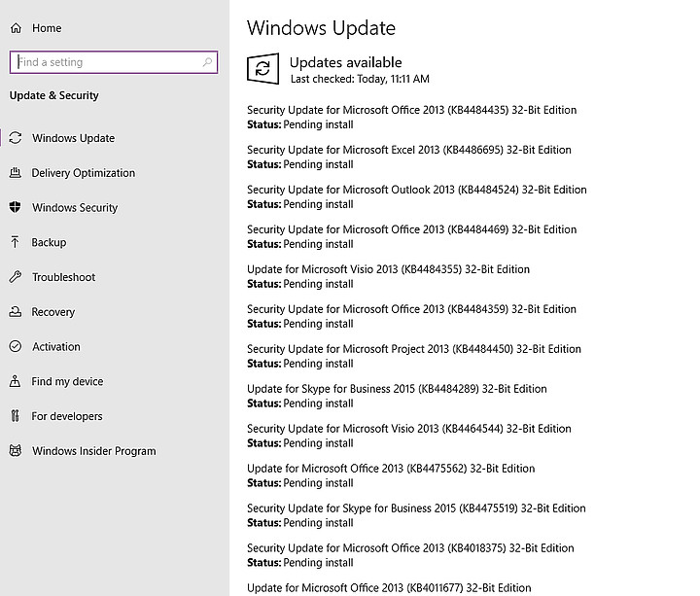700x596 pixels.
Task: Click the Activation checkmark circle icon
Action: click(16, 346)
